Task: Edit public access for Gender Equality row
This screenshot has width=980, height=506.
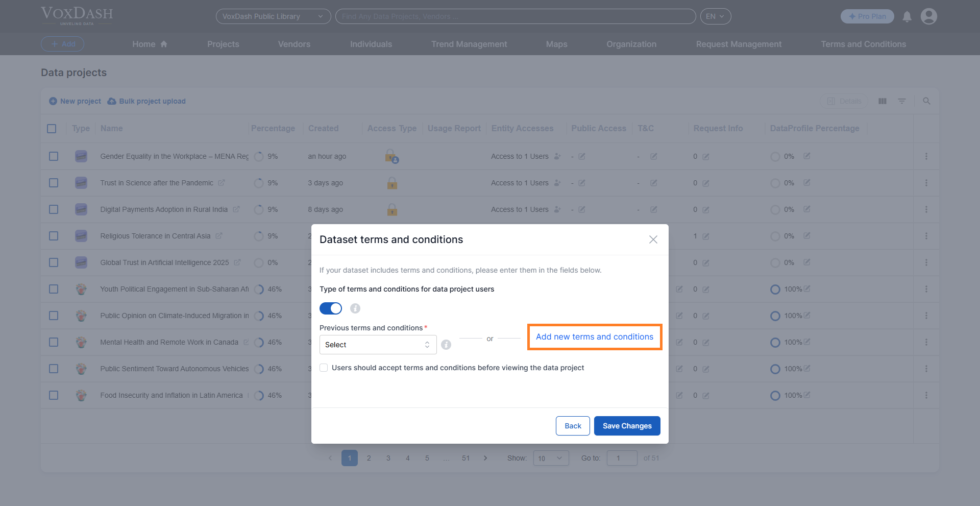Action: [x=582, y=156]
